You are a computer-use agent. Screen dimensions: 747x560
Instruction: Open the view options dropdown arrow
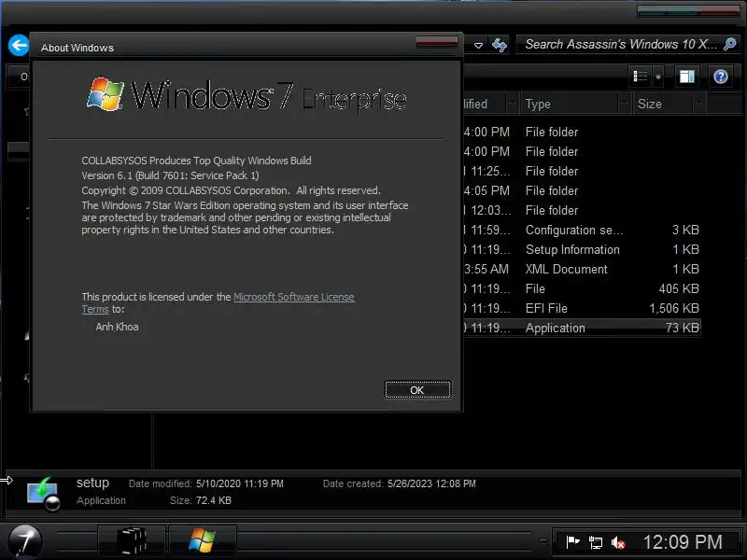658,77
